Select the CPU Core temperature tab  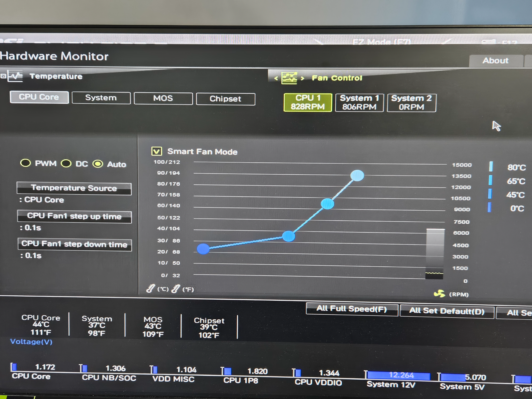tap(39, 97)
